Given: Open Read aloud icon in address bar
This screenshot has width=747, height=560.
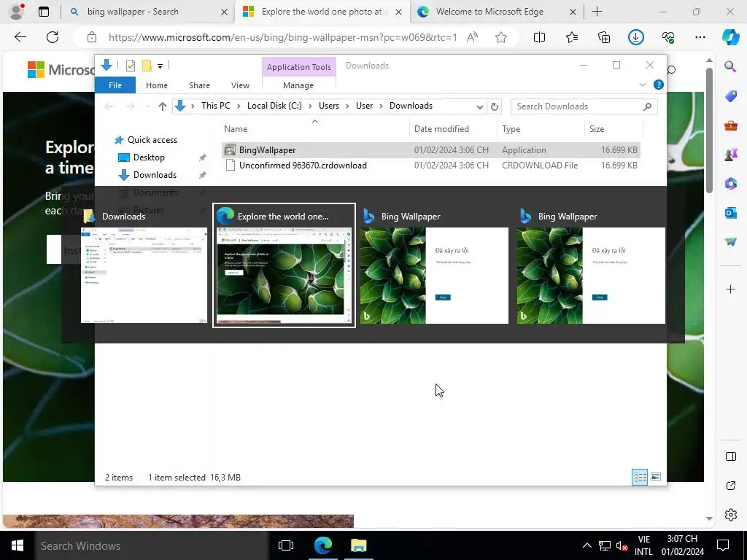Looking at the screenshot, I should pos(472,37).
